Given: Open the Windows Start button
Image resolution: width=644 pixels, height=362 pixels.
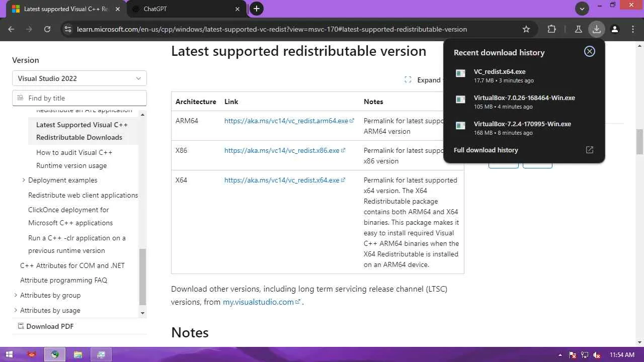Looking at the screenshot, I should [x=9, y=354].
